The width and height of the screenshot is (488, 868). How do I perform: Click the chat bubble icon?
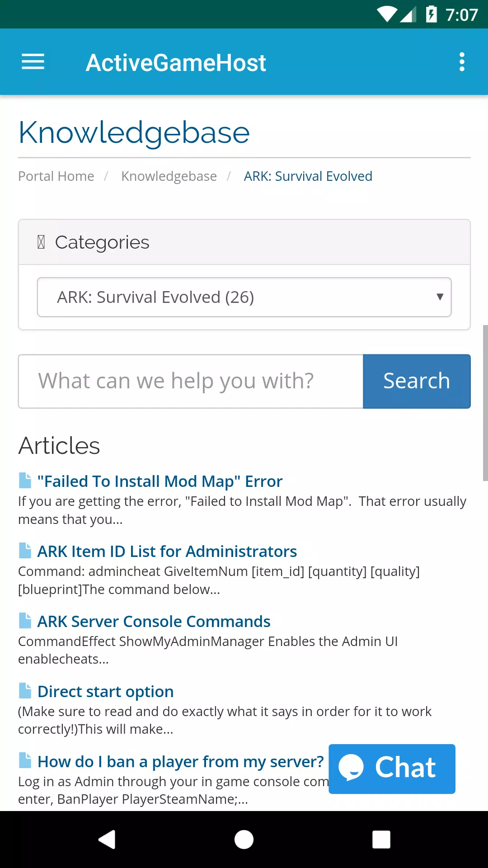(x=351, y=767)
